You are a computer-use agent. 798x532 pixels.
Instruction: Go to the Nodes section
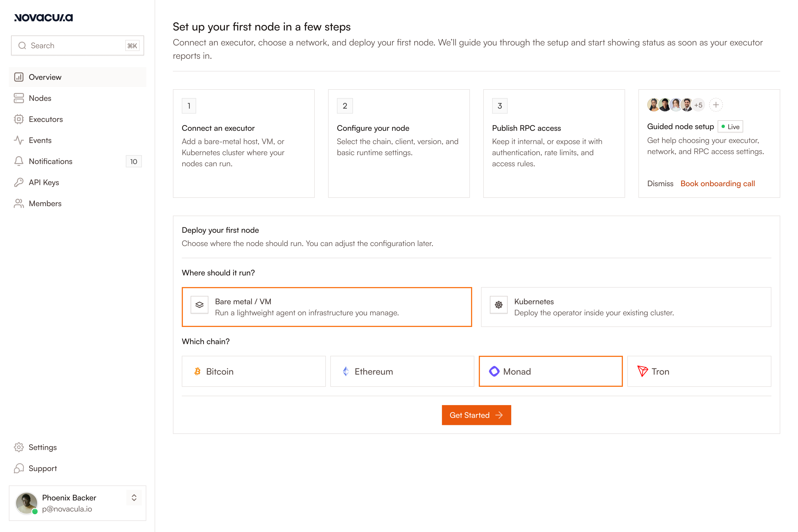[77, 98]
